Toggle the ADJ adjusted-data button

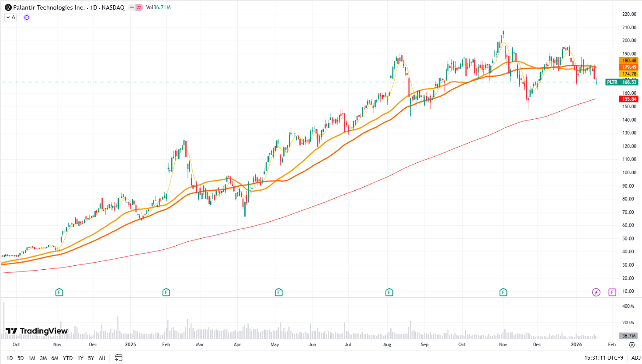pyautogui.click(x=636, y=358)
